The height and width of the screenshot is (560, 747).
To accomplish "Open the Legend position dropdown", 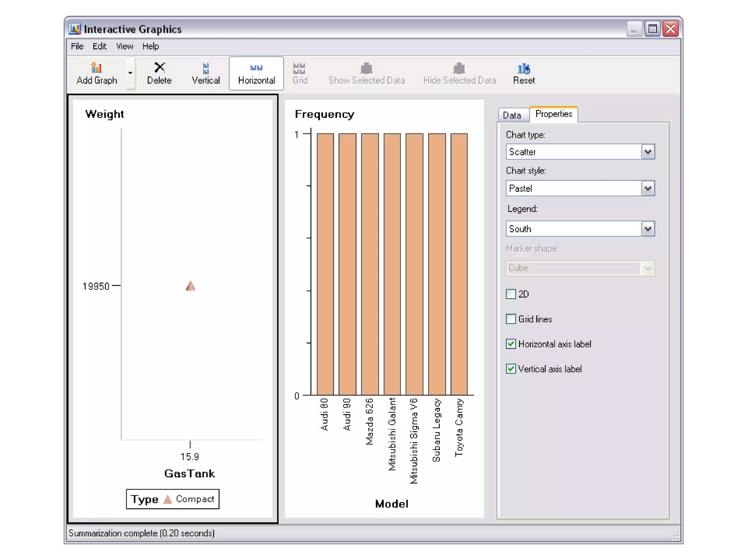I will pos(648,229).
